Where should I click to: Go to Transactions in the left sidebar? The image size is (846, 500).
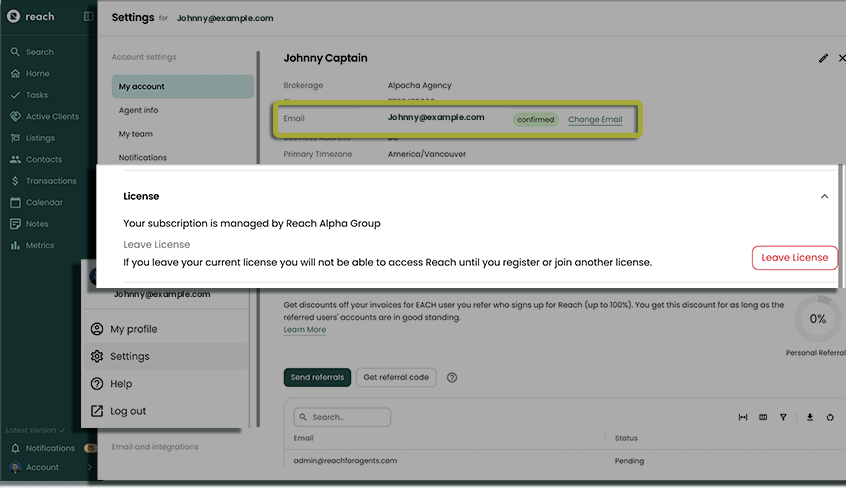(x=50, y=181)
